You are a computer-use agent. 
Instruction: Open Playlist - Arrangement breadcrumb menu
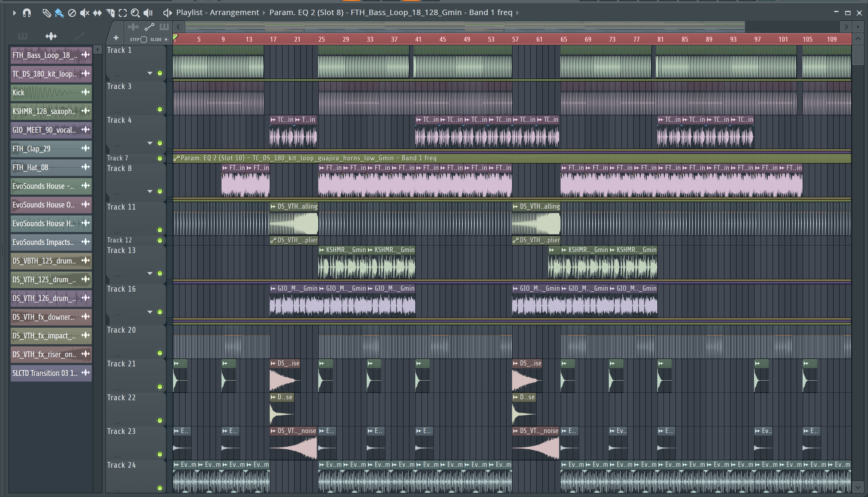tap(218, 13)
